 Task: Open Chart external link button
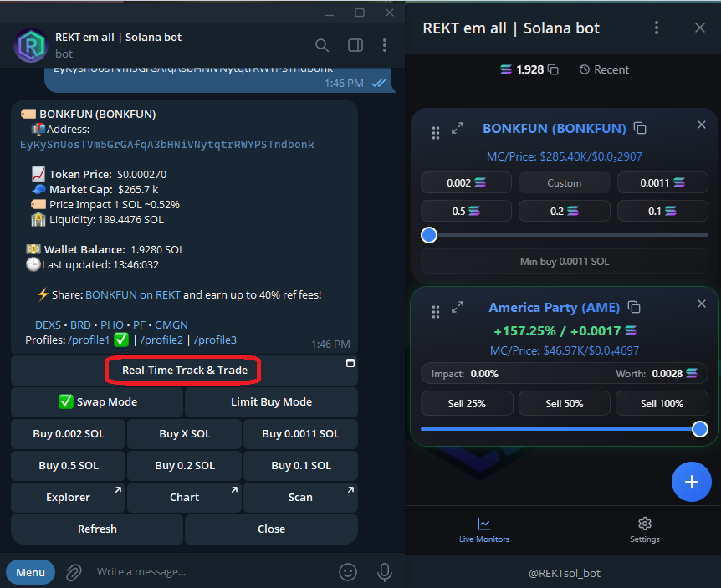click(184, 497)
